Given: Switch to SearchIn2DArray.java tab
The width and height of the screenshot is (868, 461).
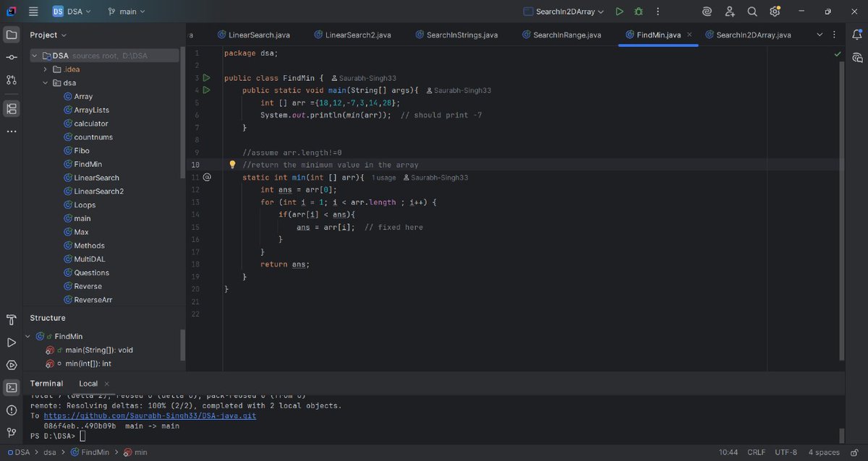Looking at the screenshot, I should [x=748, y=35].
